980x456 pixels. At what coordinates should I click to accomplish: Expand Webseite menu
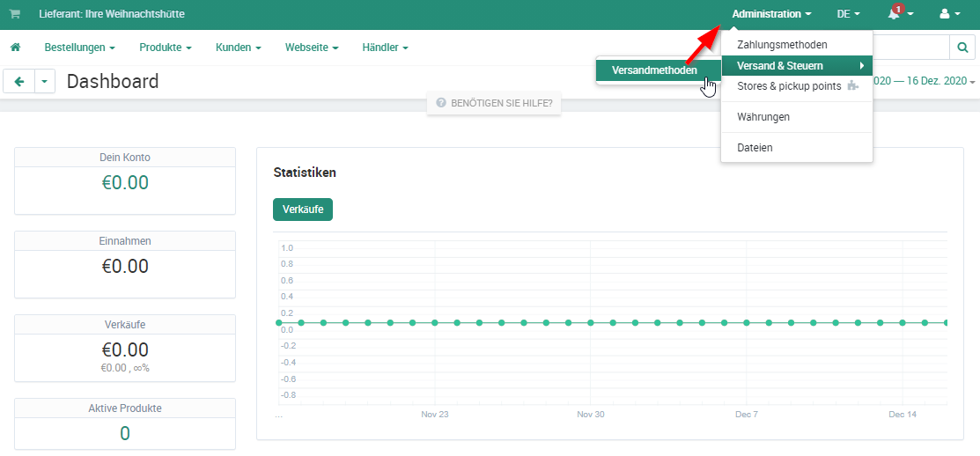[312, 47]
